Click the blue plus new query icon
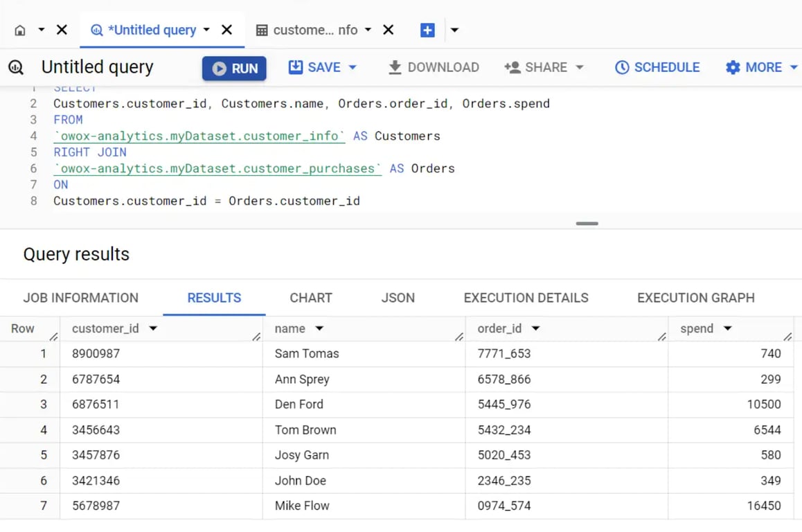802x532 pixels. (x=427, y=30)
